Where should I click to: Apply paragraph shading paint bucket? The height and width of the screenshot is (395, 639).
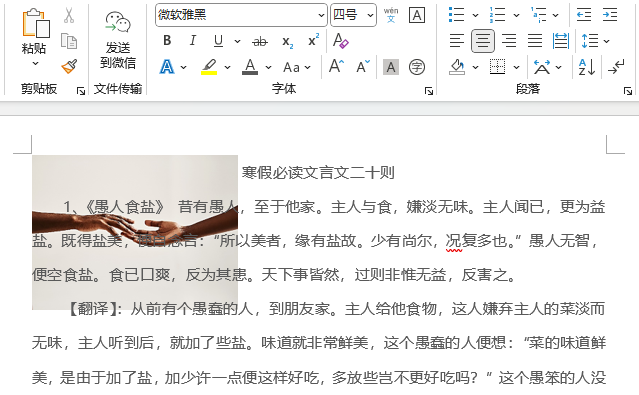coord(457,67)
